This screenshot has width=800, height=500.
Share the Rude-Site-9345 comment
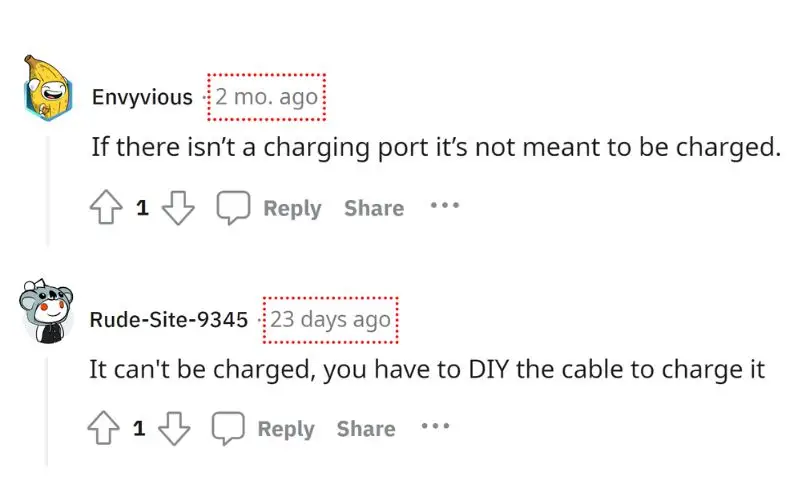click(x=366, y=429)
